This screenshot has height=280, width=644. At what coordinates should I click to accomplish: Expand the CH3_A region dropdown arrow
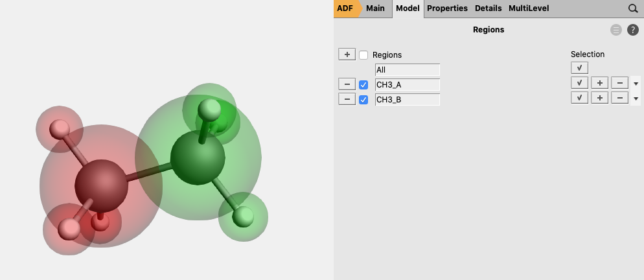point(636,84)
